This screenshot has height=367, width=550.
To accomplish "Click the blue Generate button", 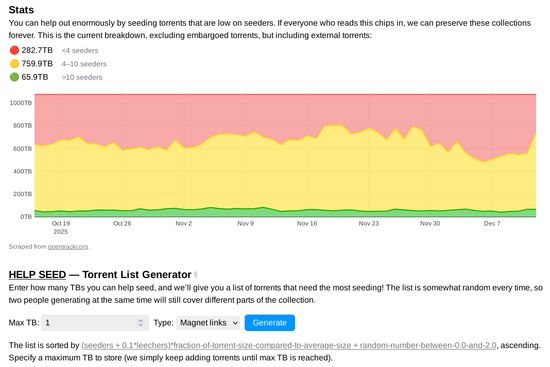I will click(270, 323).
